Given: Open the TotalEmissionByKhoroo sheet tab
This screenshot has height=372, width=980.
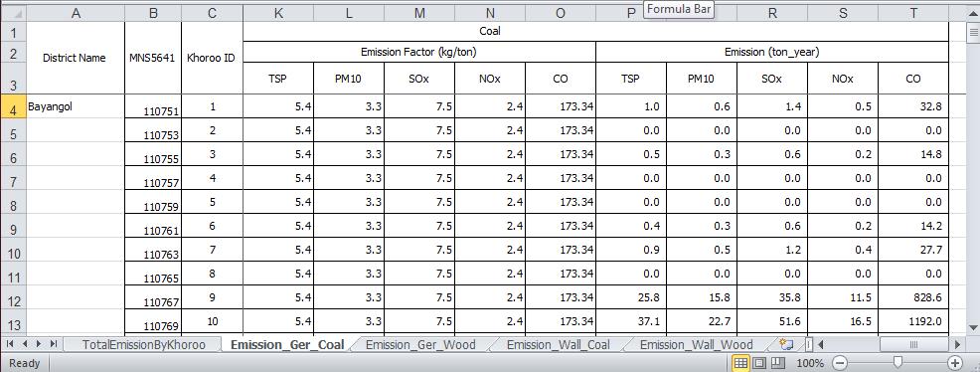Looking at the screenshot, I should click(x=143, y=344).
